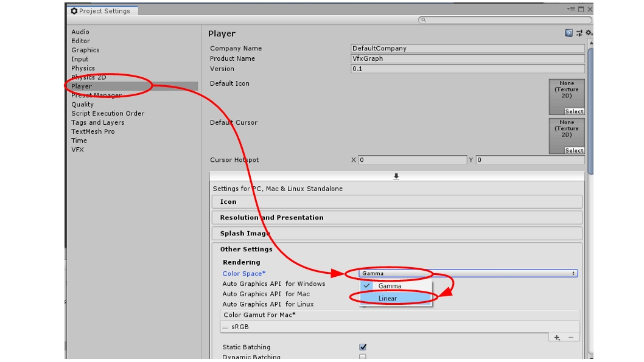
Task: Open Preset Manager category
Action: [x=97, y=96]
